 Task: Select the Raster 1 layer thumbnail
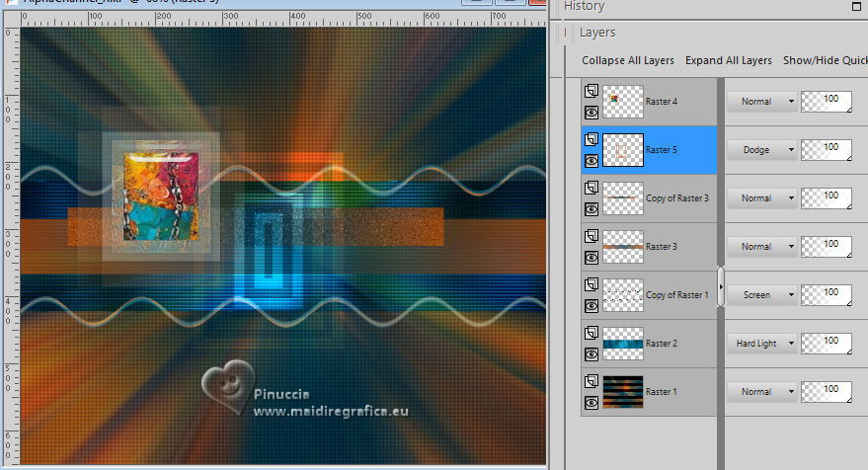[x=623, y=391]
